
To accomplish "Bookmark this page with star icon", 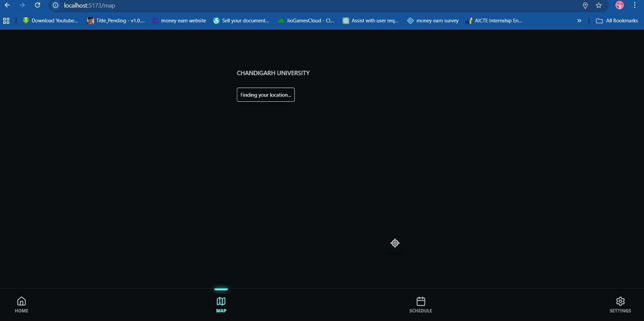I will click(x=599, y=6).
